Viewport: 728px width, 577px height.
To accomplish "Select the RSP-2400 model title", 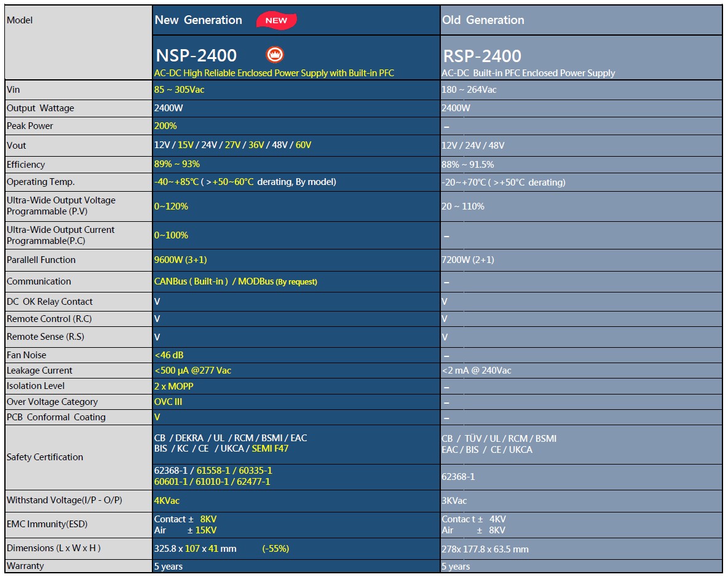I will [482, 56].
